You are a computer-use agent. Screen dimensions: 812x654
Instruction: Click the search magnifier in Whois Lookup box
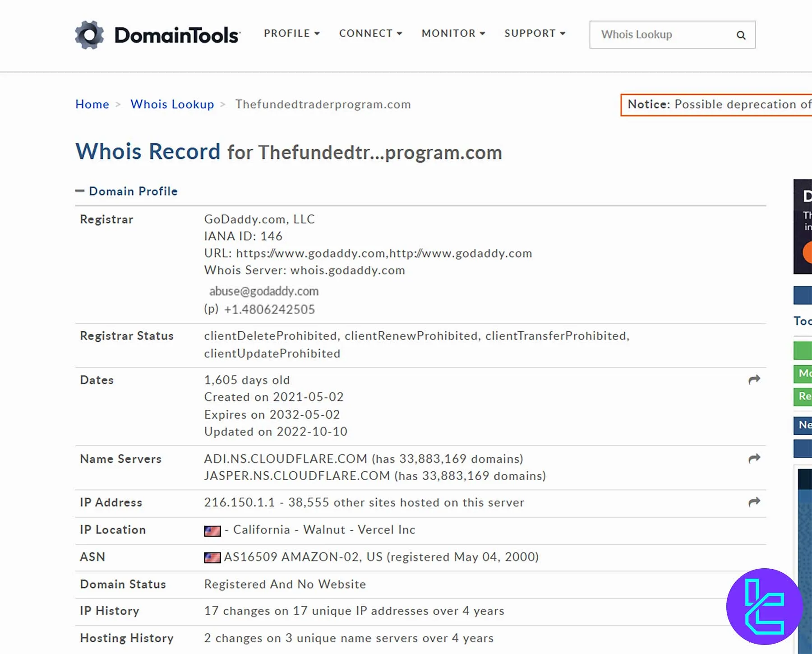pos(740,35)
